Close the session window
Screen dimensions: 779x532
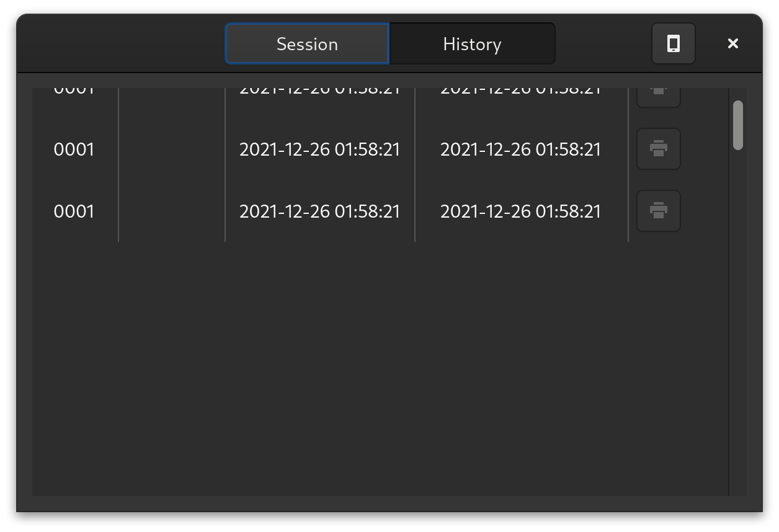[x=732, y=43]
